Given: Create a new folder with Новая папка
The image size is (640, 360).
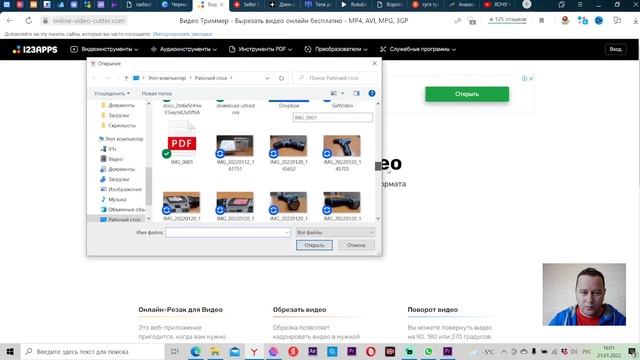Looking at the screenshot, I should point(157,93).
